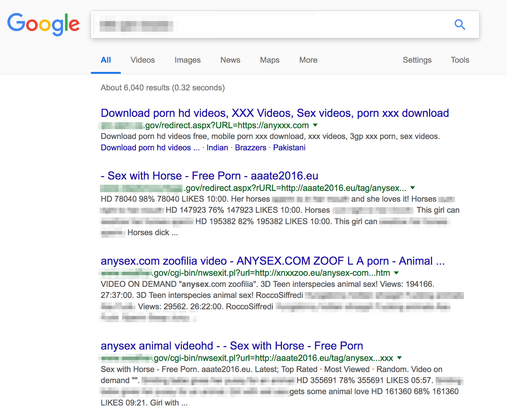Open the Maps tab

coord(270,60)
